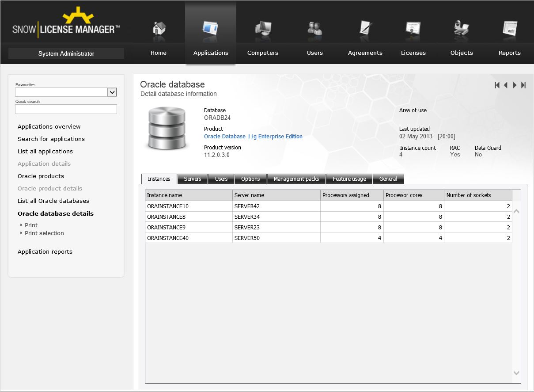Click the Quick search input field

point(66,109)
